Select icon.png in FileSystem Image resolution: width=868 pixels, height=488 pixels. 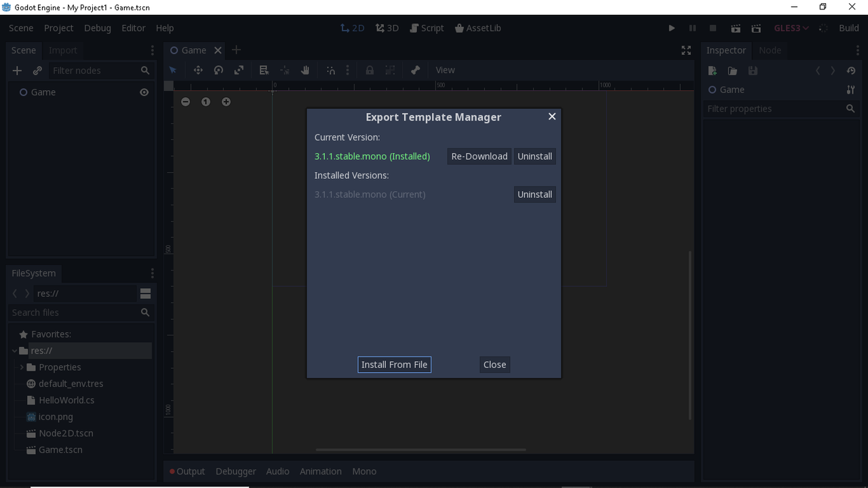(x=56, y=417)
